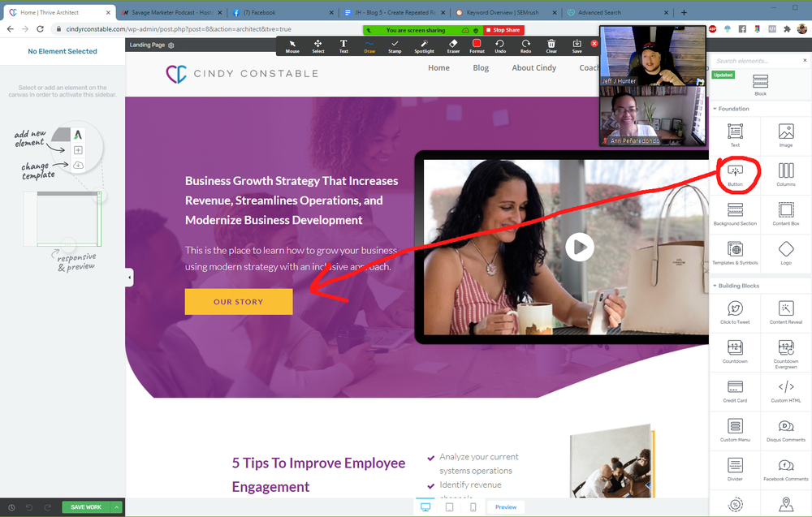Choose the Zoom Eraser annotation tool
The height and width of the screenshot is (517, 812).
tap(453, 46)
